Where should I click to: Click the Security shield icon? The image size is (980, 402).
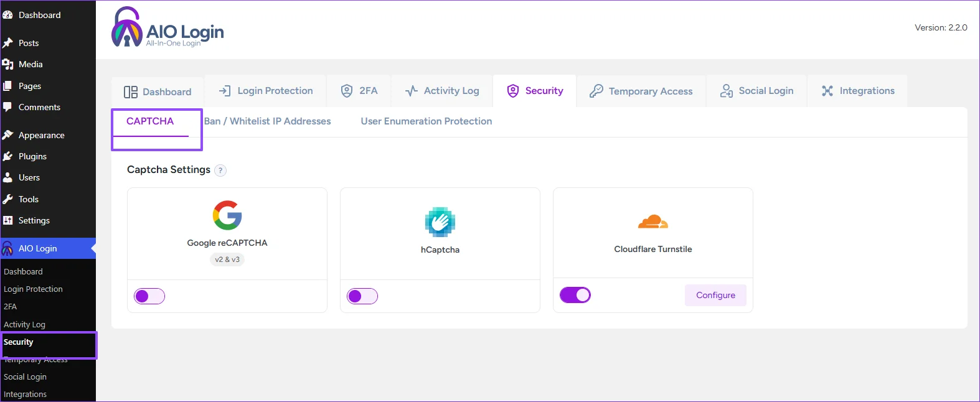pos(512,91)
